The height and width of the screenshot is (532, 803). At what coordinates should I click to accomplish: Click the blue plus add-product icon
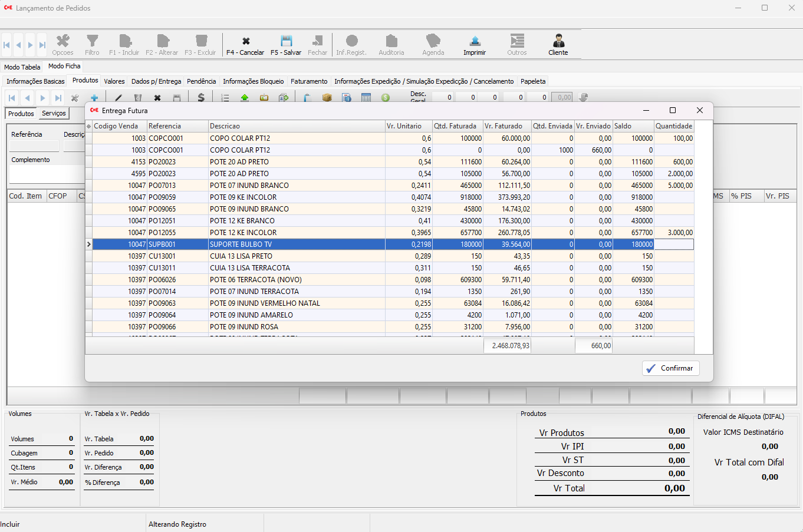click(94, 98)
